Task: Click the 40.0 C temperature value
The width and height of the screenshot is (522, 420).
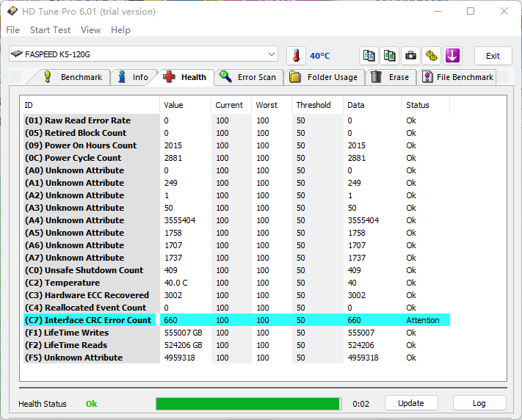Action: 175,283
